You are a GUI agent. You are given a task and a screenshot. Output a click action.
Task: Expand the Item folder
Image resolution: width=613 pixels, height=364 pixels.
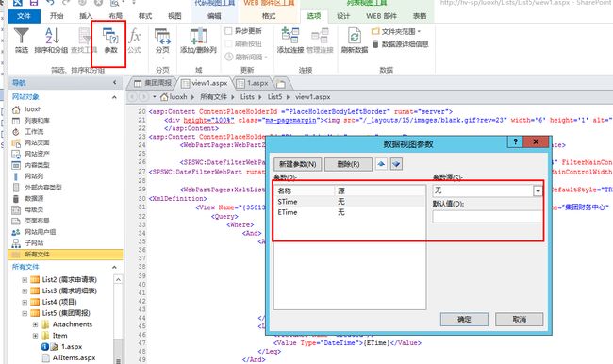coord(35,336)
